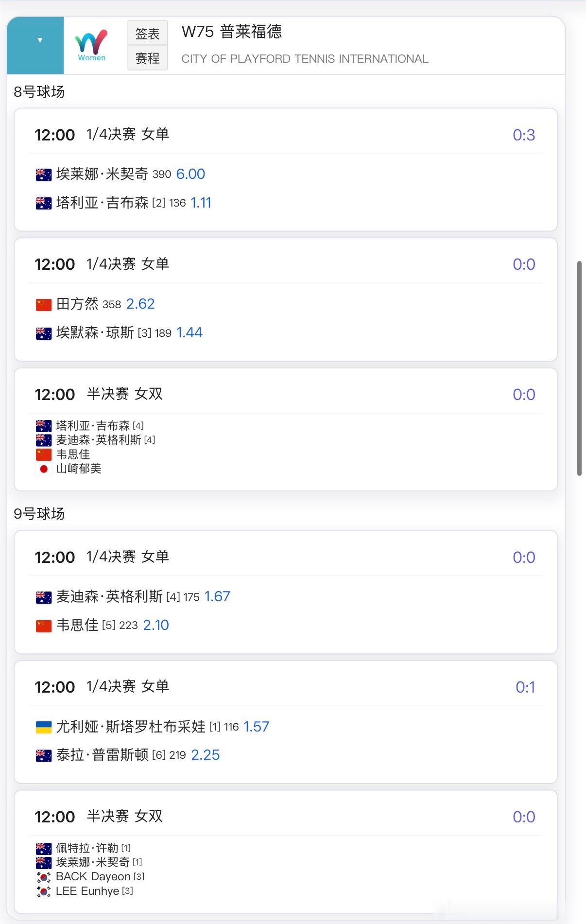Click the Women tour logo
The image size is (586, 924).
(91, 45)
